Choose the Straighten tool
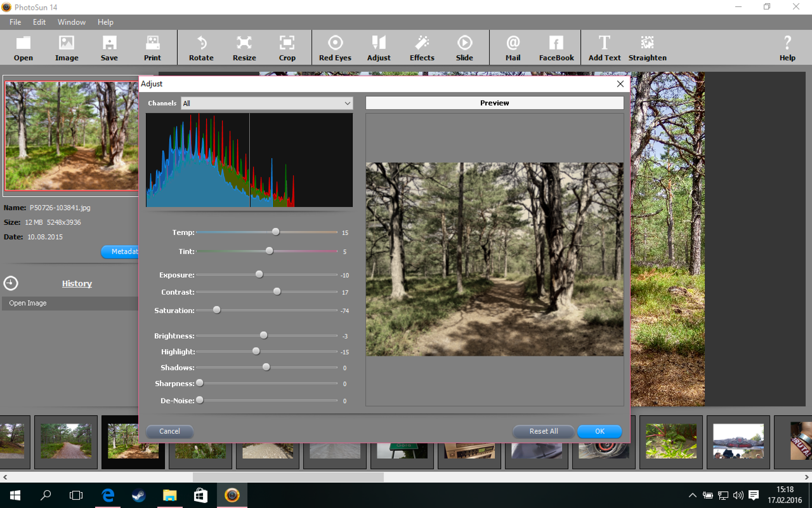This screenshot has width=812, height=508. tap(647, 48)
